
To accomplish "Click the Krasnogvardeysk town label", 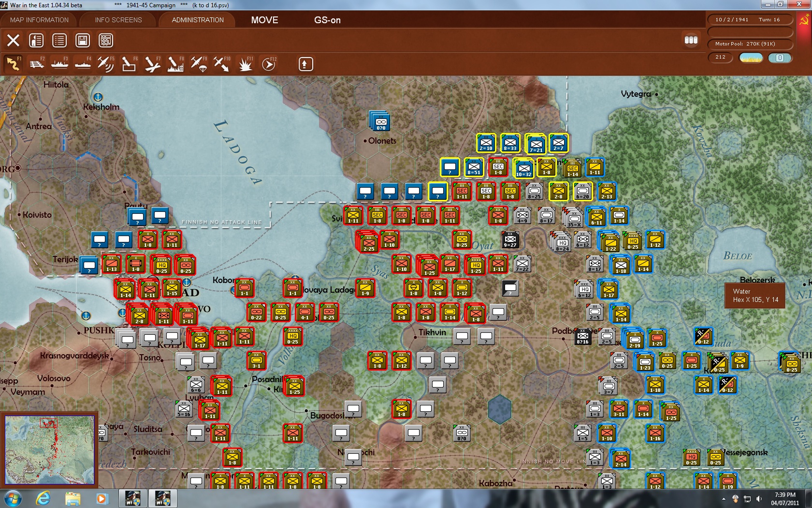I will (x=74, y=356).
